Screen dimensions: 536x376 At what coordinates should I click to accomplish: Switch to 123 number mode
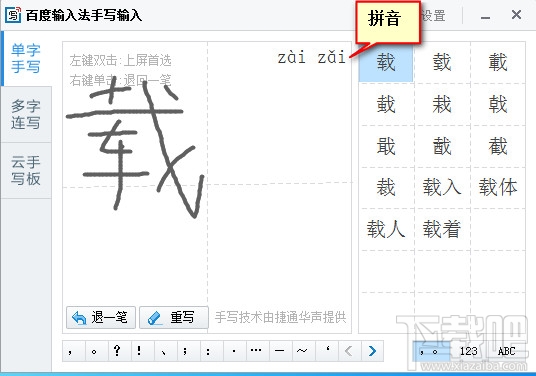[468, 351]
